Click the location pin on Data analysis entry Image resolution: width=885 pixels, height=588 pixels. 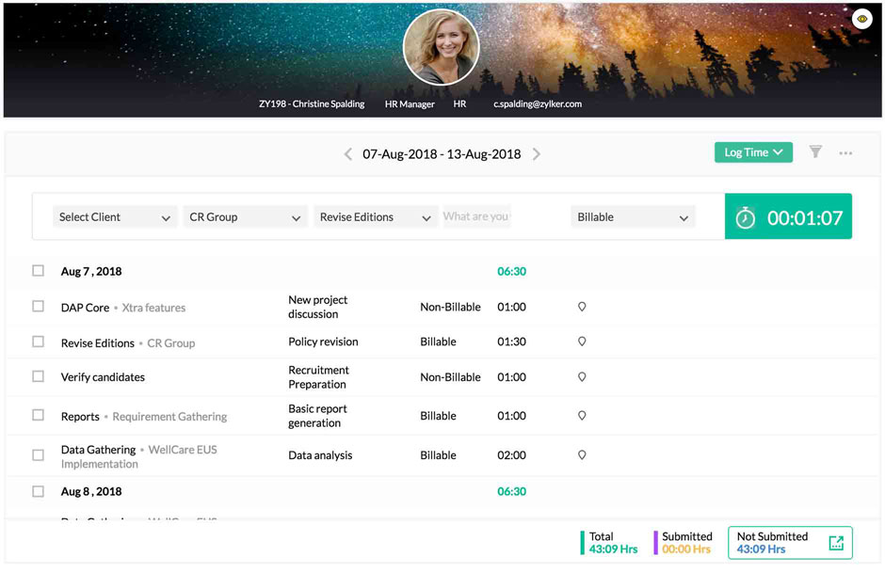(x=582, y=454)
